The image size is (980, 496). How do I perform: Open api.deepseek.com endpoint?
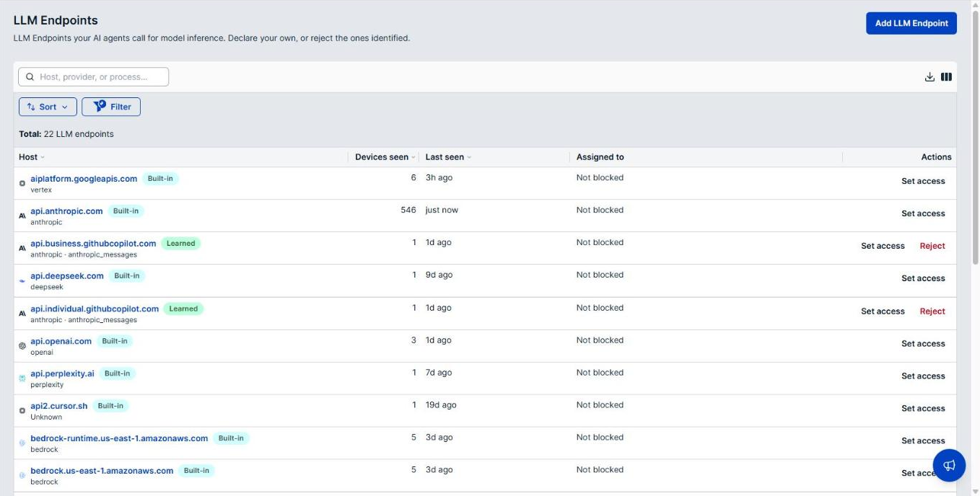(67, 276)
